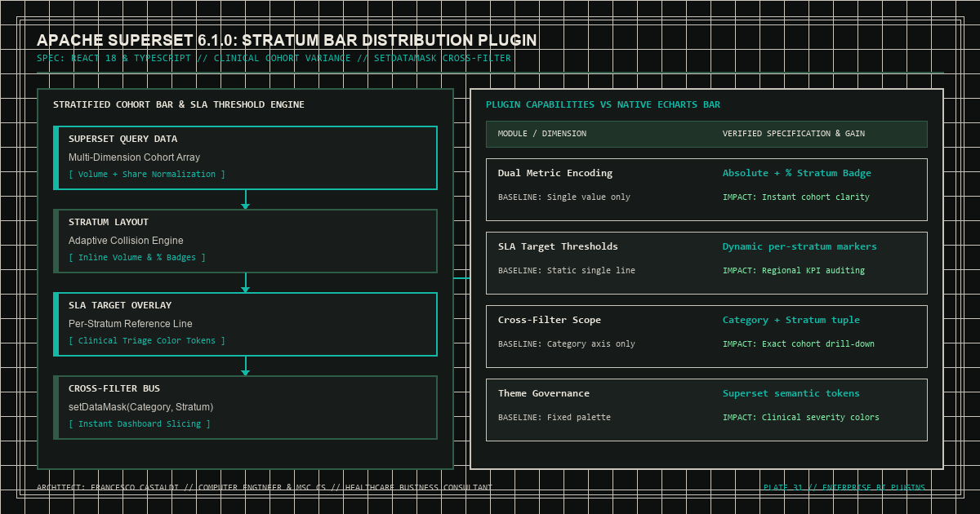Click 'Dynamic per-stratum markers' value

[800, 246]
